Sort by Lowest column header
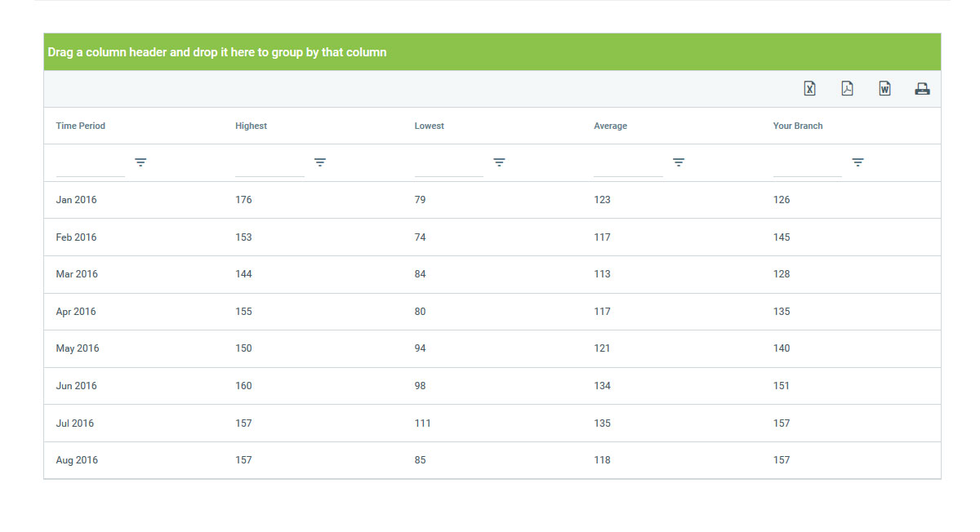 coord(430,126)
